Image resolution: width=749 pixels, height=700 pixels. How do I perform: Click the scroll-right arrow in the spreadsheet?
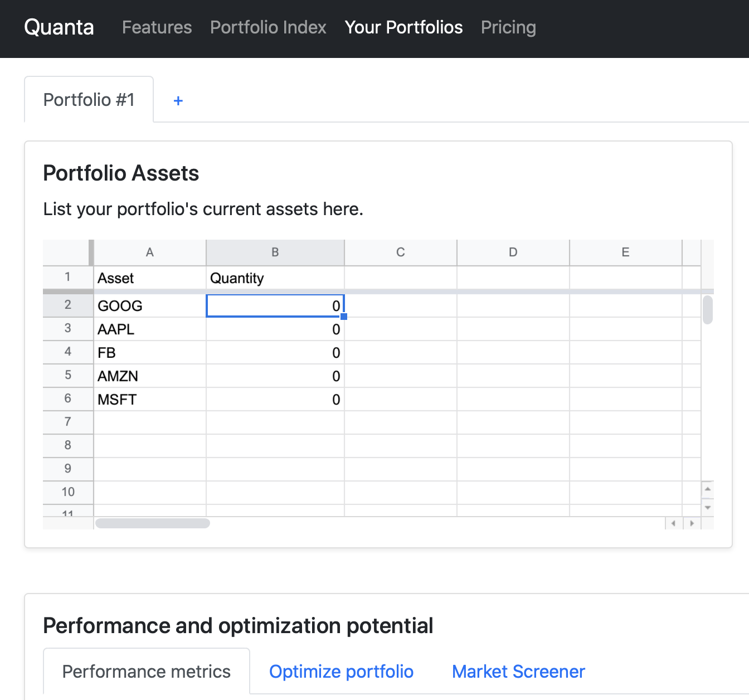[692, 523]
